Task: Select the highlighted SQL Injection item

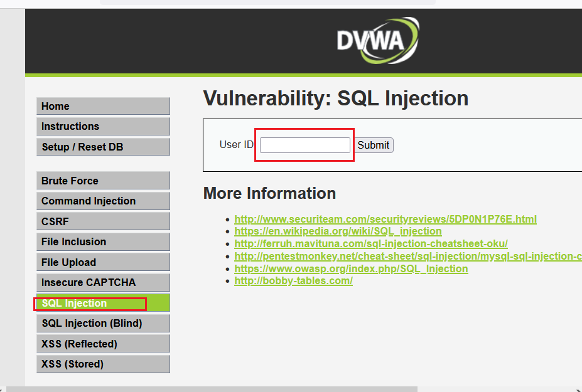Action: point(103,303)
